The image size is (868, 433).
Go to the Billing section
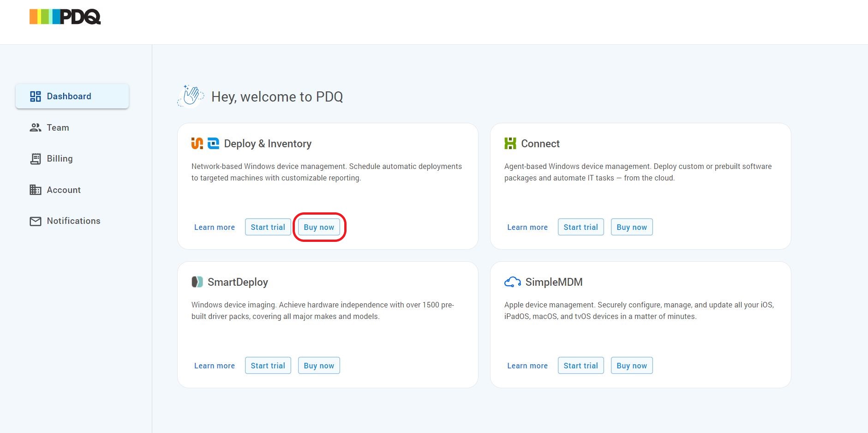(x=60, y=159)
